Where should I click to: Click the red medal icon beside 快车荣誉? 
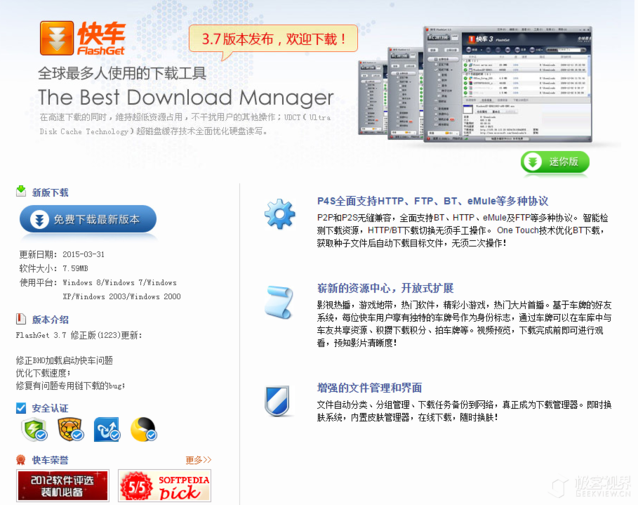click(x=21, y=460)
